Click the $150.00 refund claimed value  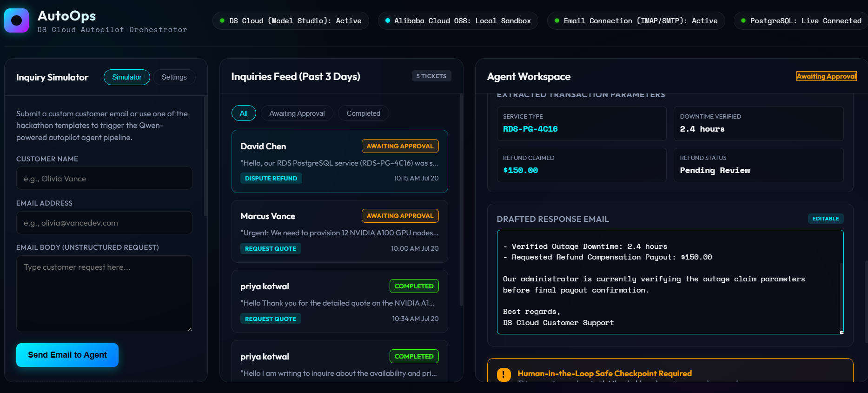click(520, 170)
